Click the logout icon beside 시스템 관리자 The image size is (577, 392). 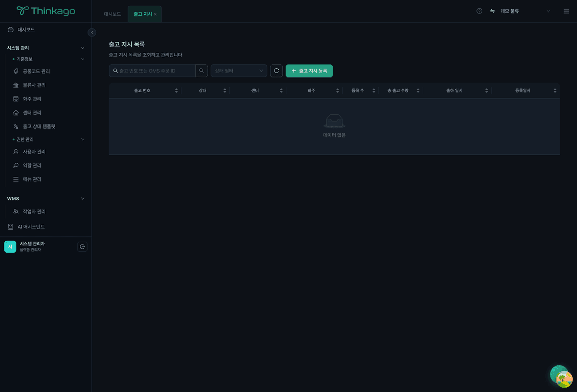point(82,247)
